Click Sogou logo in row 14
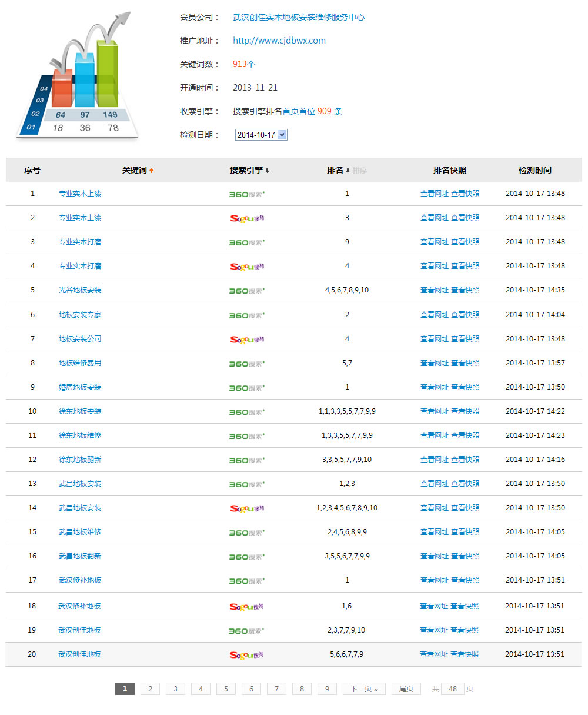This screenshot has width=588, height=715. 246,508
